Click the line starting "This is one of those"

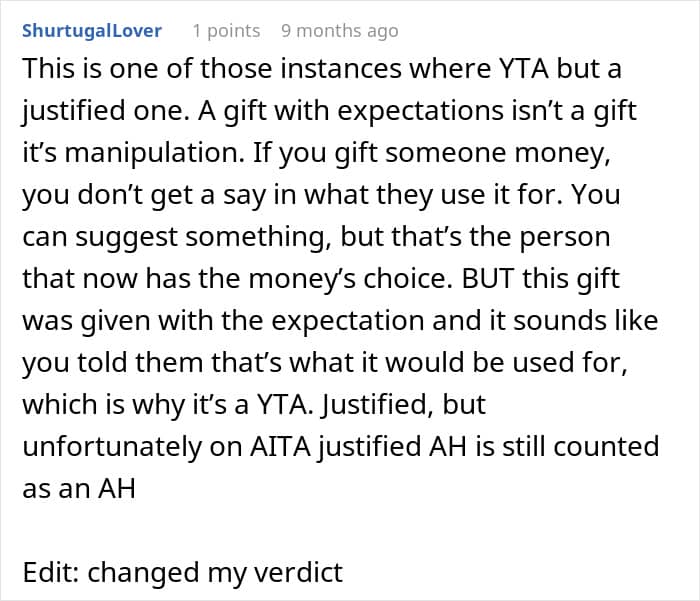tap(322, 69)
